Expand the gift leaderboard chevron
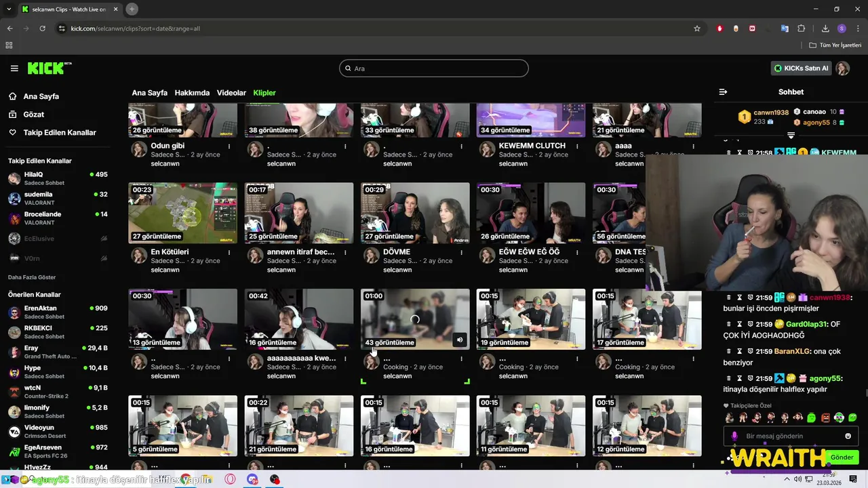 (791, 135)
